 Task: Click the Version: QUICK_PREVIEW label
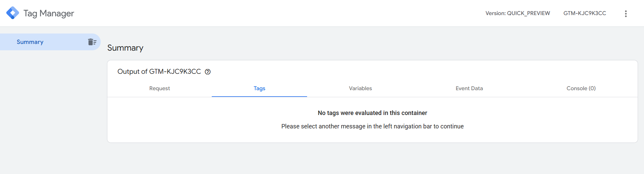click(x=517, y=13)
